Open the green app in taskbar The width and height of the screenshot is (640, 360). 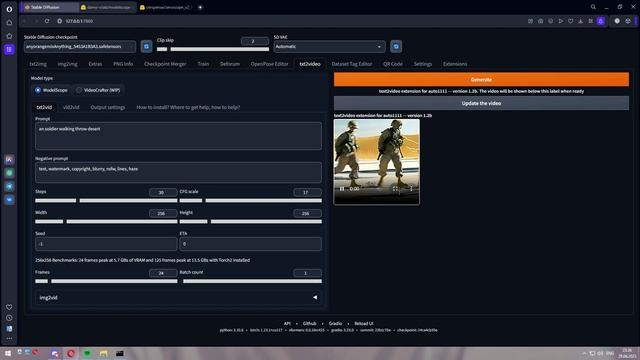coord(87,353)
